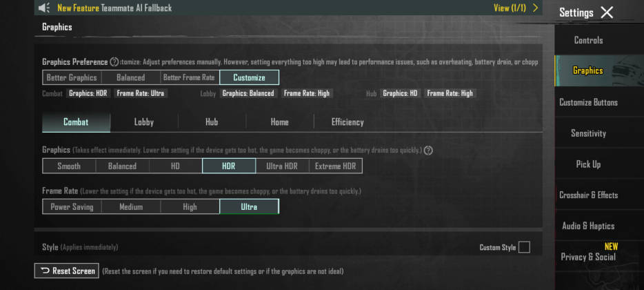Click New Feature Teammate AI Fallback banner
This screenshot has height=290, width=644.
coord(114,8)
